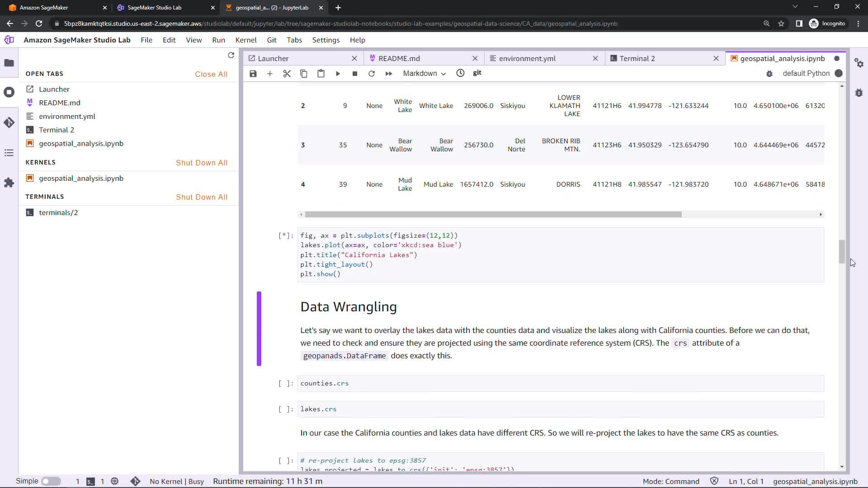The height and width of the screenshot is (488, 868).
Task: Close the environment.yml tab
Action: click(x=595, y=58)
